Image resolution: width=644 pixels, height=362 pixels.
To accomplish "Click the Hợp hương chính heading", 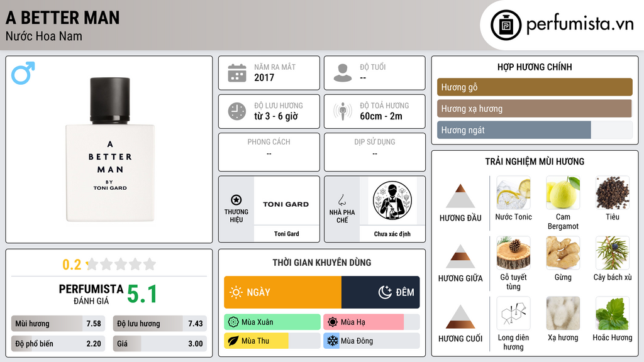I will [x=535, y=67].
